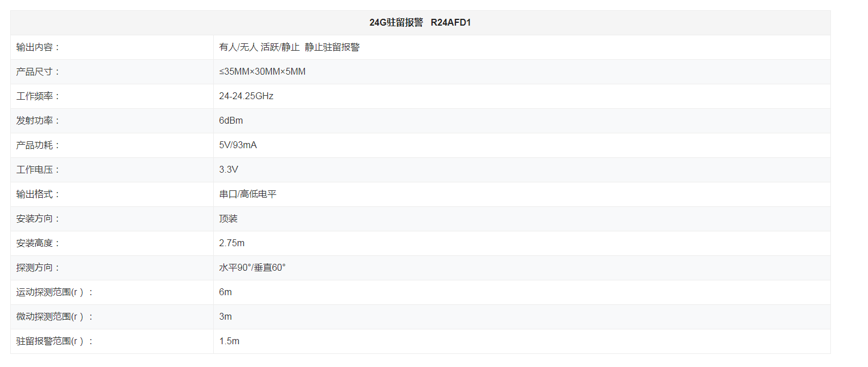Select the value '3.3V'
This screenshot has height=367, width=868.
(x=228, y=170)
